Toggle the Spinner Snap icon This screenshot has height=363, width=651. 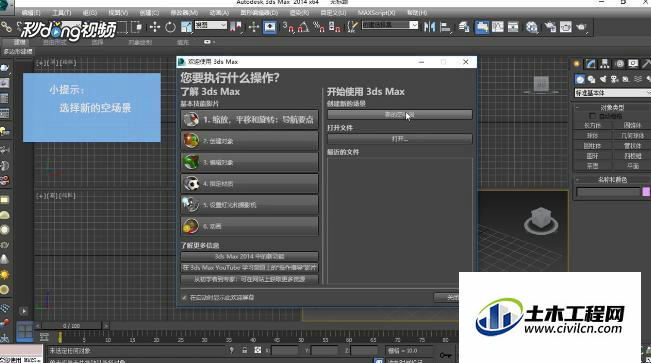coord(334,27)
